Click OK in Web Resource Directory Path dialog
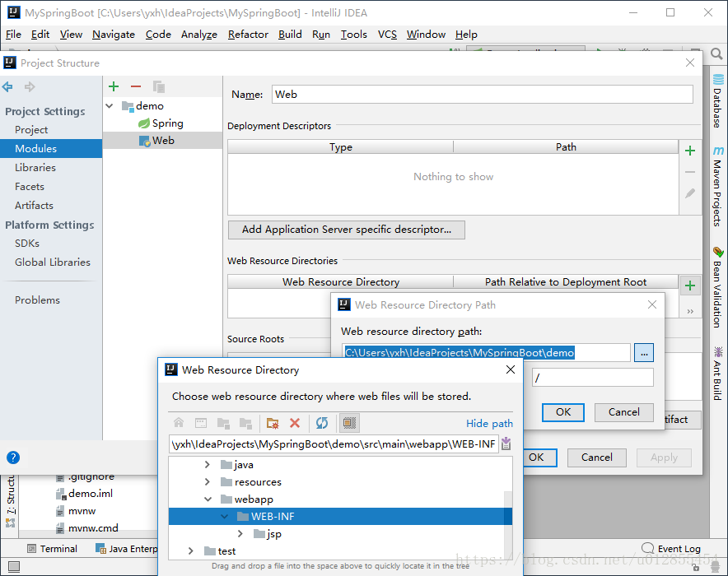This screenshot has height=576, width=728. (x=563, y=412)
